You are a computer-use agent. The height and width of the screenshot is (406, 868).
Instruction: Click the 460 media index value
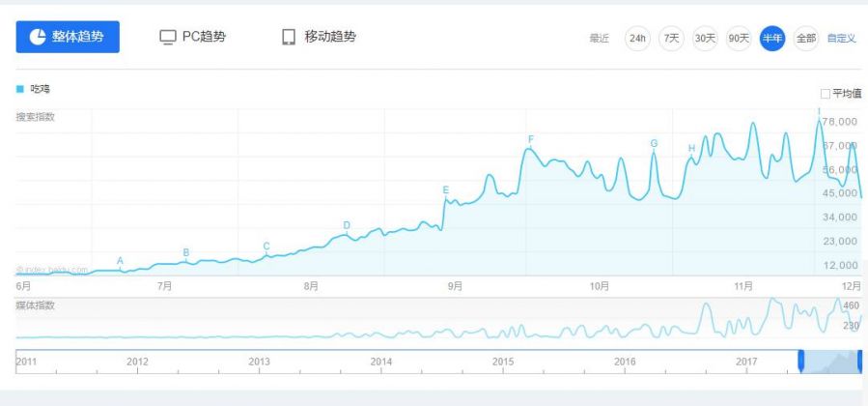(x=851, y=305)
